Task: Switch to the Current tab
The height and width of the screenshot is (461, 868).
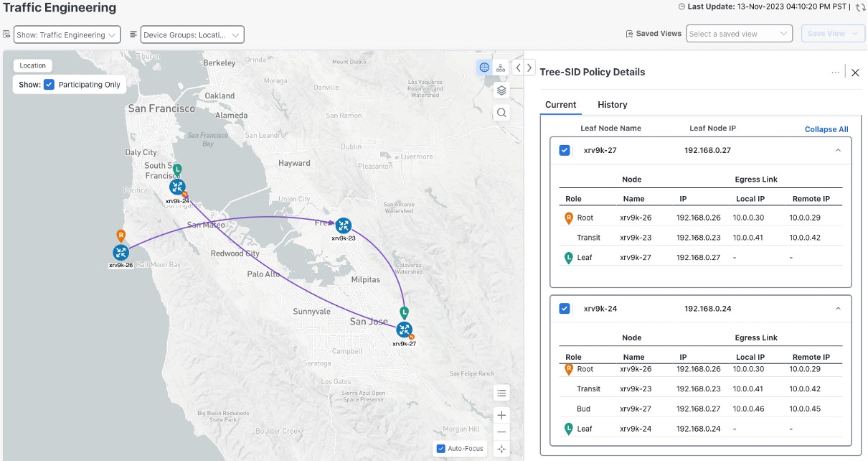Action: [561, 105]
